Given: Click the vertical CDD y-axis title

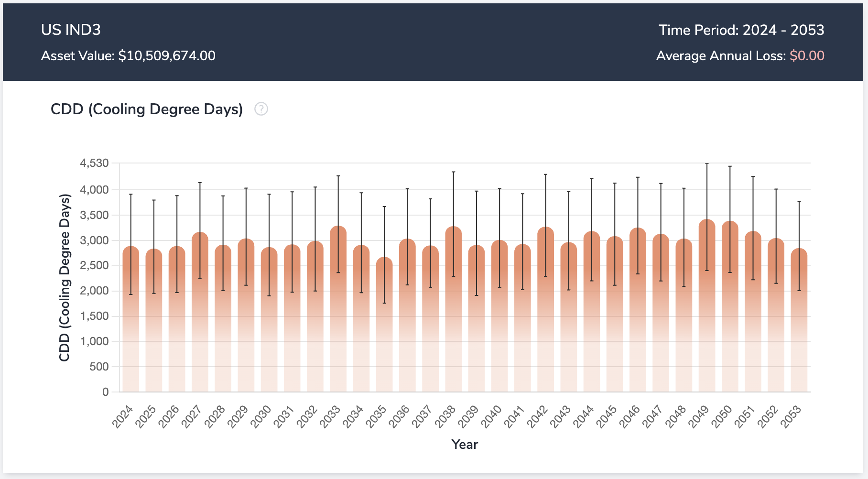Looking at the screenshot, I should 65,278.
